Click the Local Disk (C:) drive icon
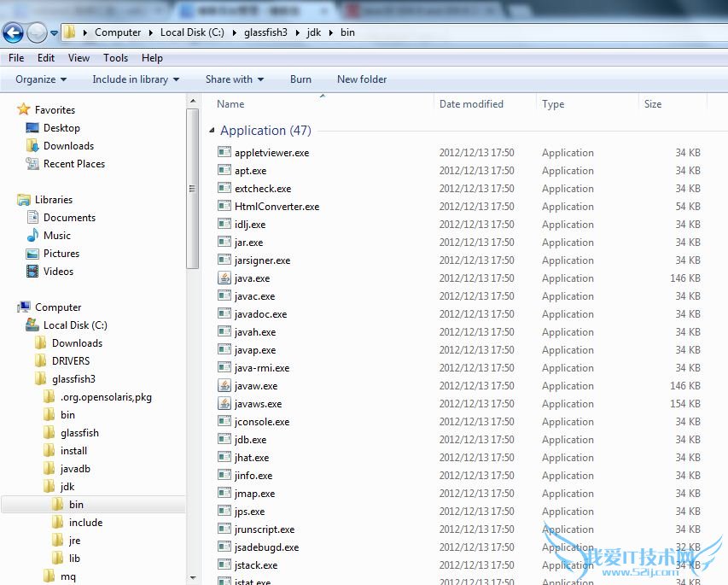 coord(32,325)
